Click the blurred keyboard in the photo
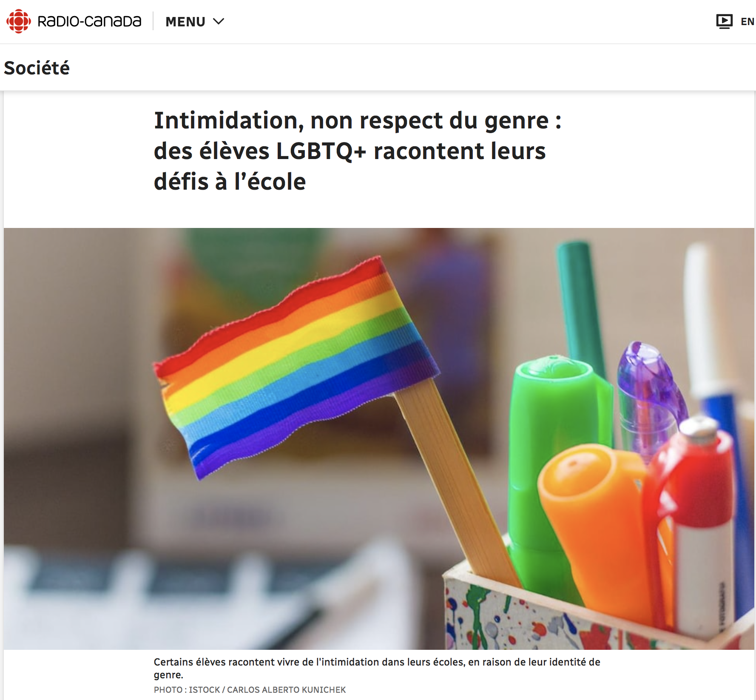This screenshot has width=756, height=700. (170, 595)
